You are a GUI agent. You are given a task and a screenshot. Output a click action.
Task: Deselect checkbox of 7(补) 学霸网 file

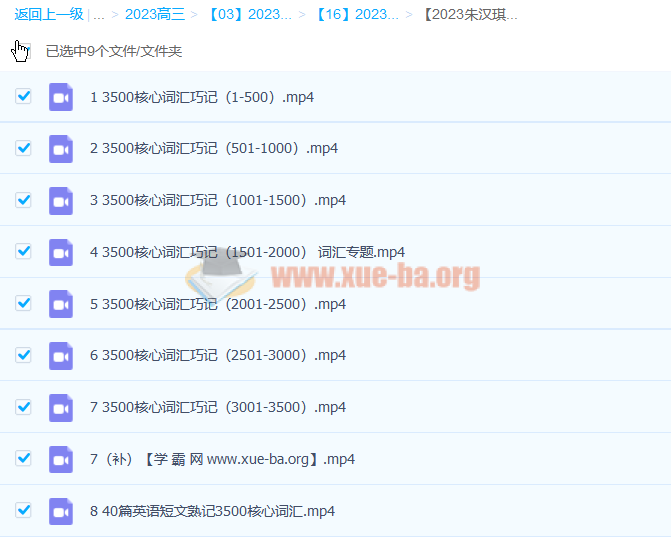point(24,459)
